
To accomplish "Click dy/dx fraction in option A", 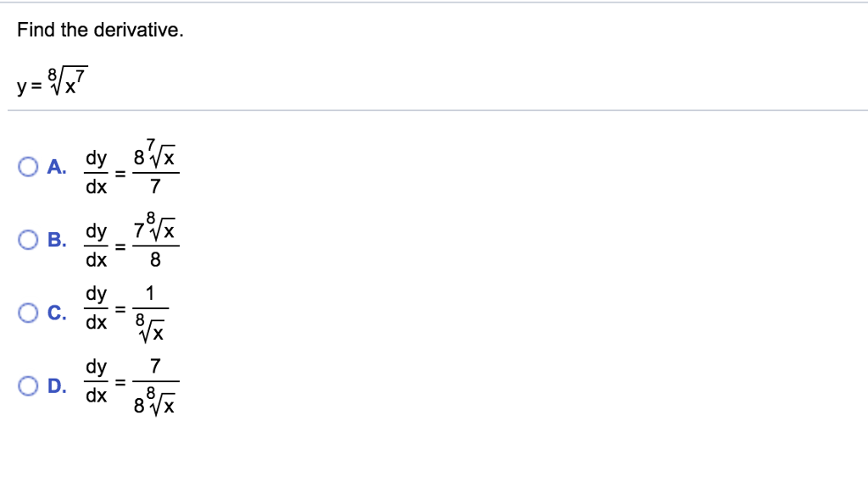I will 97,172.
